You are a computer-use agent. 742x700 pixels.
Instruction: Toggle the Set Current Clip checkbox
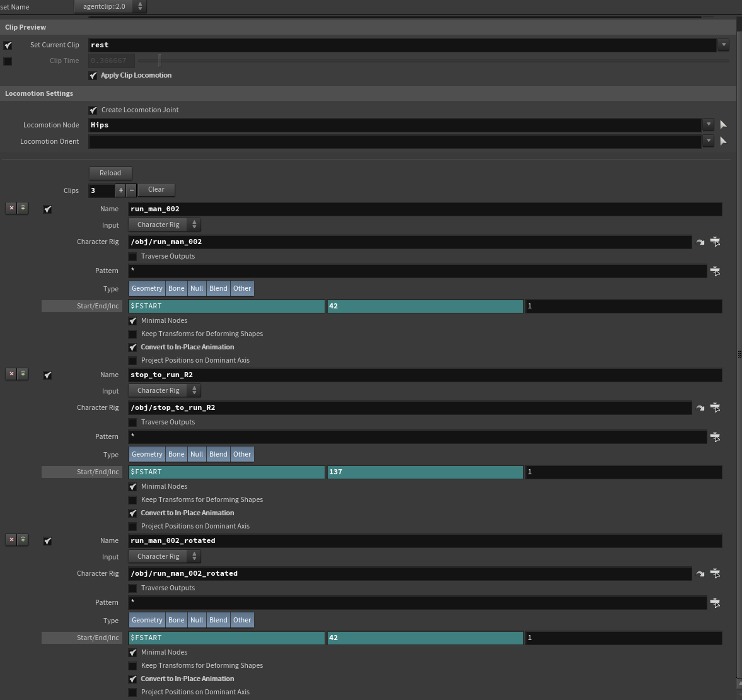click(8, 45)
